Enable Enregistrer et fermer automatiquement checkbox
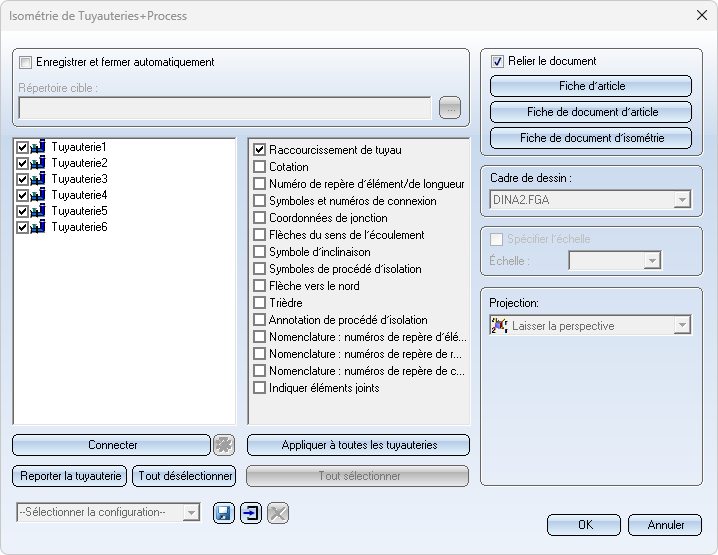Image resolution: width=718 pixels, height=555 pixels. pyautogui.click(x=26, y=62)
